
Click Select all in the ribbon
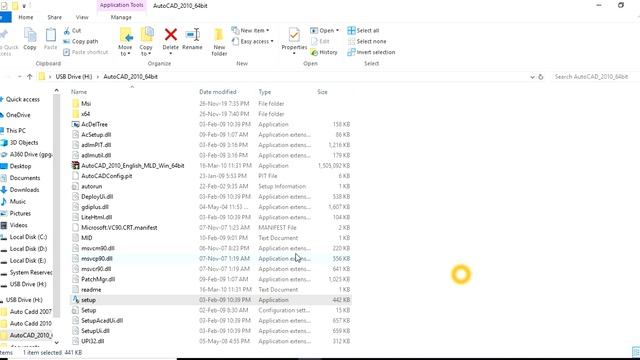point(363,31)
